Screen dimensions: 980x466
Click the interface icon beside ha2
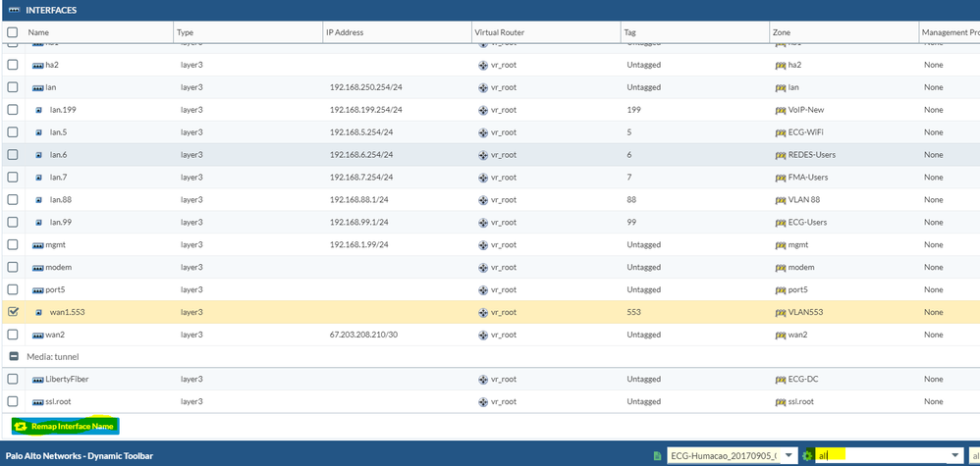37,65
